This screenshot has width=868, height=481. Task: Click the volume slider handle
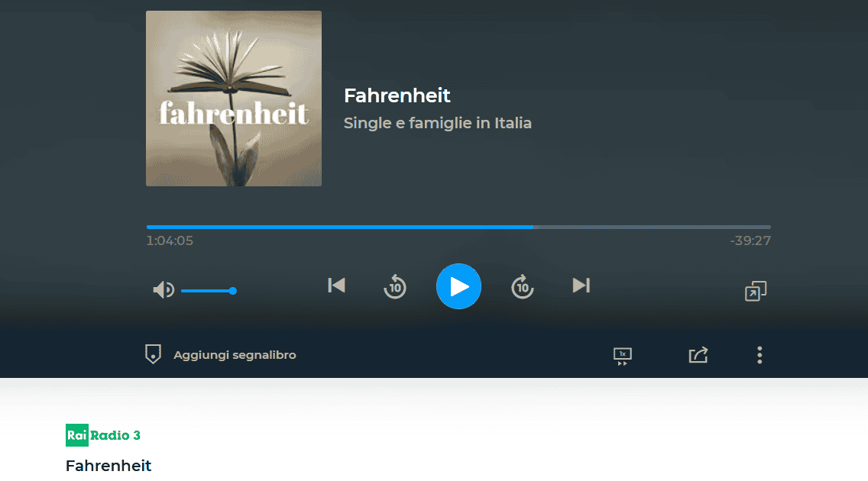tap(233, 291)
